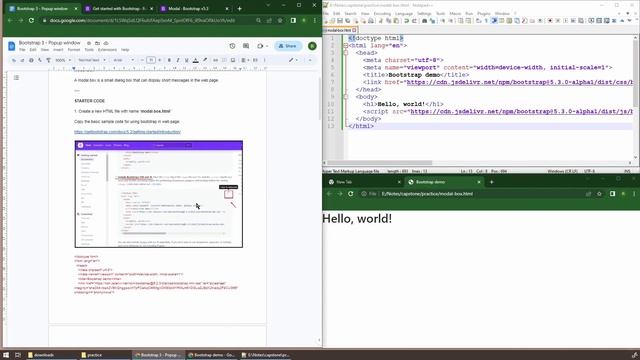The width and height of the screenshot is (640, 360).
Task: Click the Bootstrap docs screenshot in document
Action: pos(159,194)
